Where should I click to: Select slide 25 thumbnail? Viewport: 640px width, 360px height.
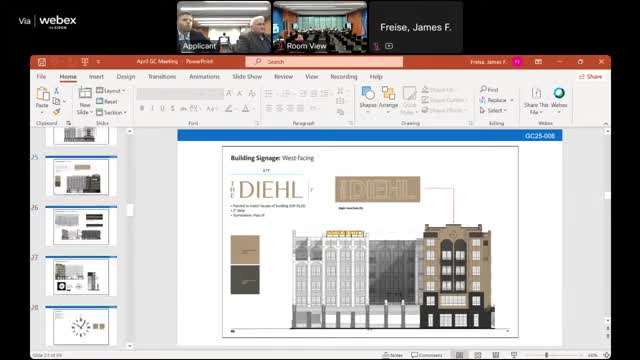81,177
